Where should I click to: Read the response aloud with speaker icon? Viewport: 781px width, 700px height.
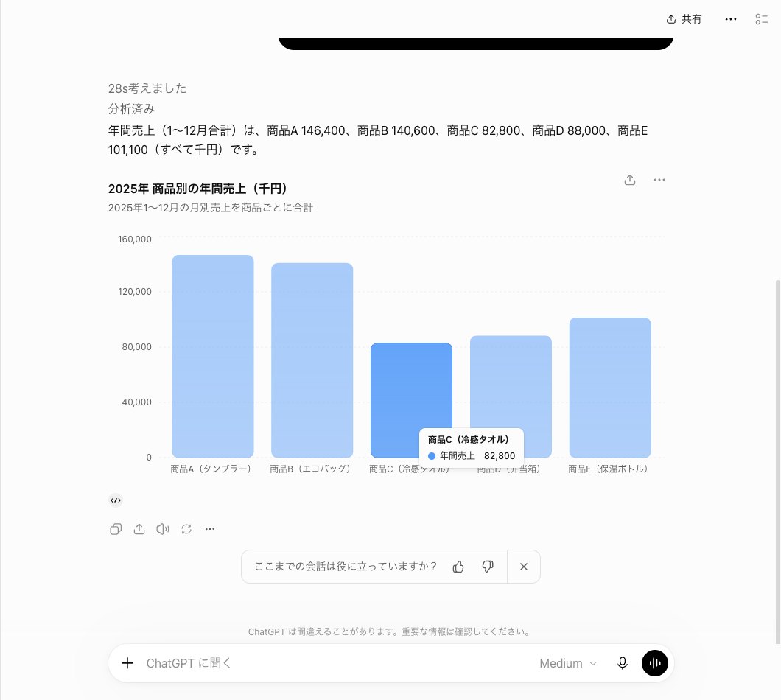163,529
